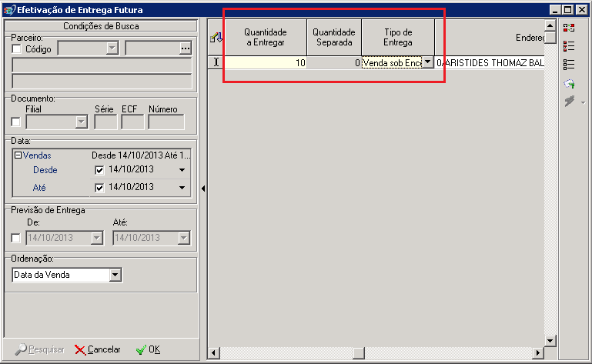This screenshot has height=364, width=592.
Task: Click the Cancelar button
Action: point(98,349)
